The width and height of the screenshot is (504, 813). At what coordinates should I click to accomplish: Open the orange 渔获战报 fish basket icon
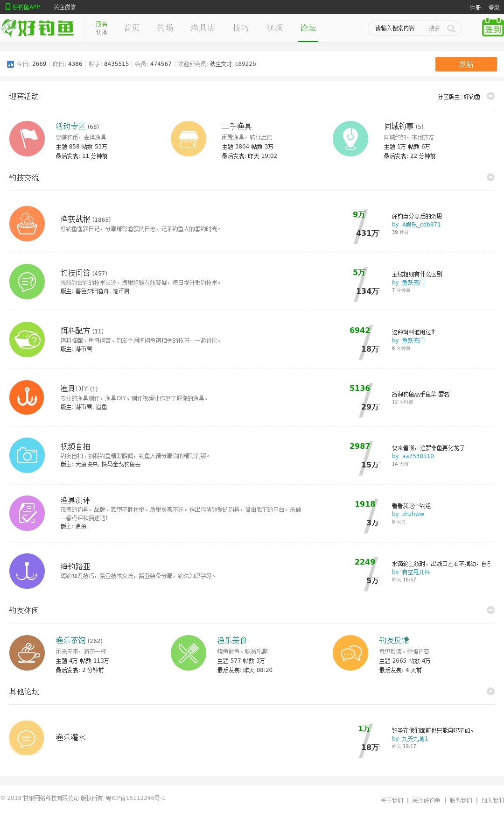27,224
